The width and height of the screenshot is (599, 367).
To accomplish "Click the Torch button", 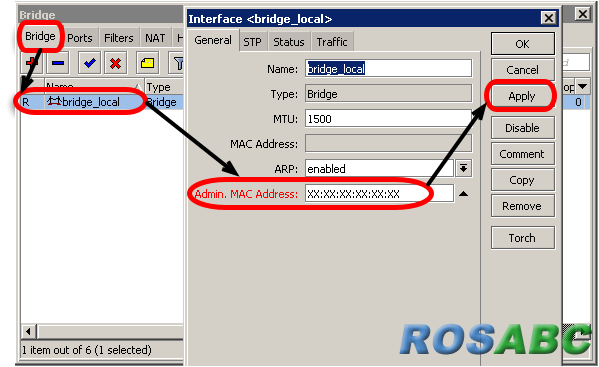I will click(522, 238).
